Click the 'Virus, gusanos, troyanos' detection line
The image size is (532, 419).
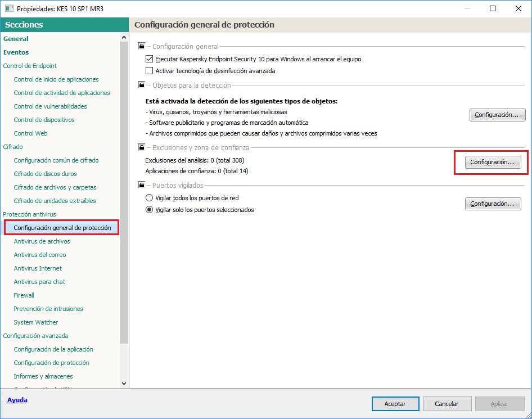point(216,112)
